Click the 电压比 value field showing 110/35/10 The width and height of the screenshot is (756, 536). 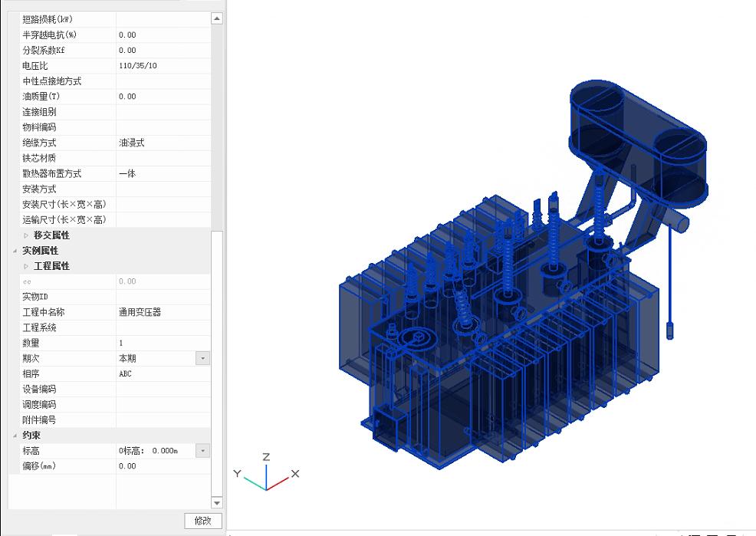point(163,66)
